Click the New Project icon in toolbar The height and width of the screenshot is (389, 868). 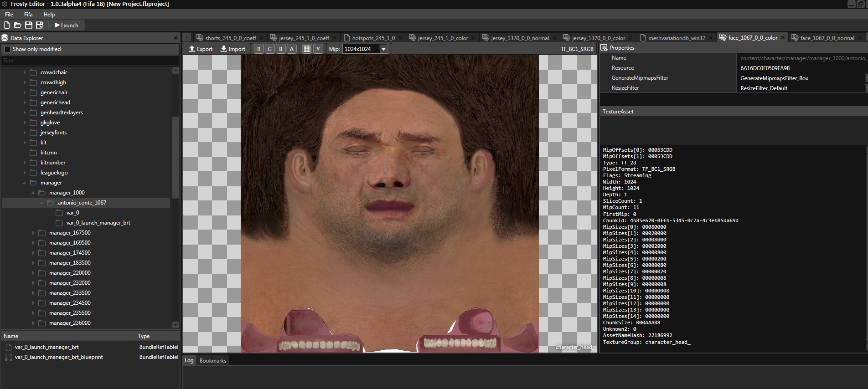pyautogui.click(x=7, y=25)
